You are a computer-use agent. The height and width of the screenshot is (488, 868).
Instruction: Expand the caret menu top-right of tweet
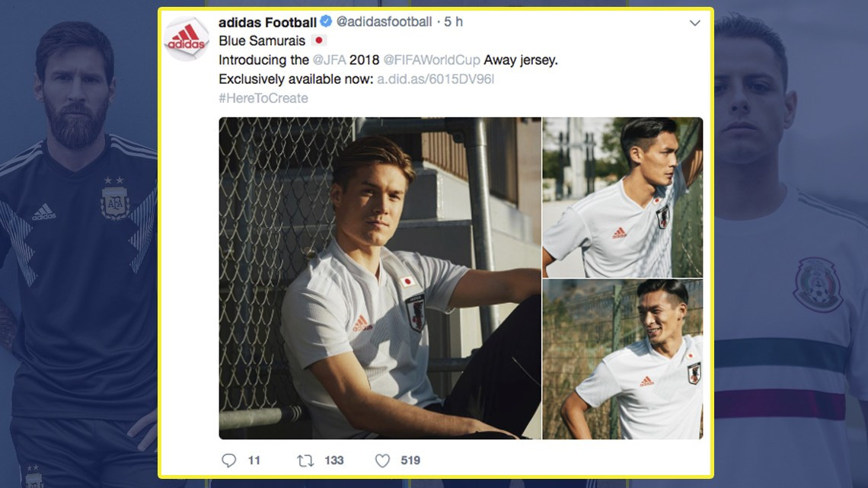pyautogui.click(x=694, y=23)
